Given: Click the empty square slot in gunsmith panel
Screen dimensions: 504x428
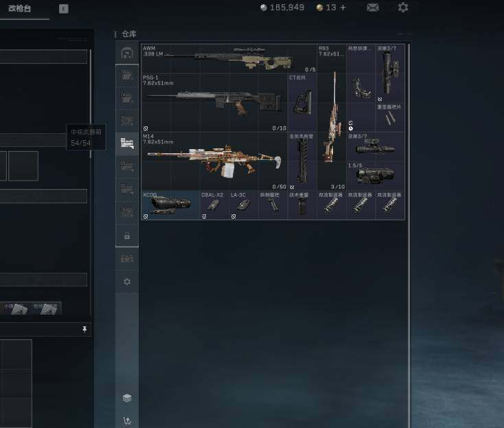Looking at the screenshot, I should (x=23, y=166).
